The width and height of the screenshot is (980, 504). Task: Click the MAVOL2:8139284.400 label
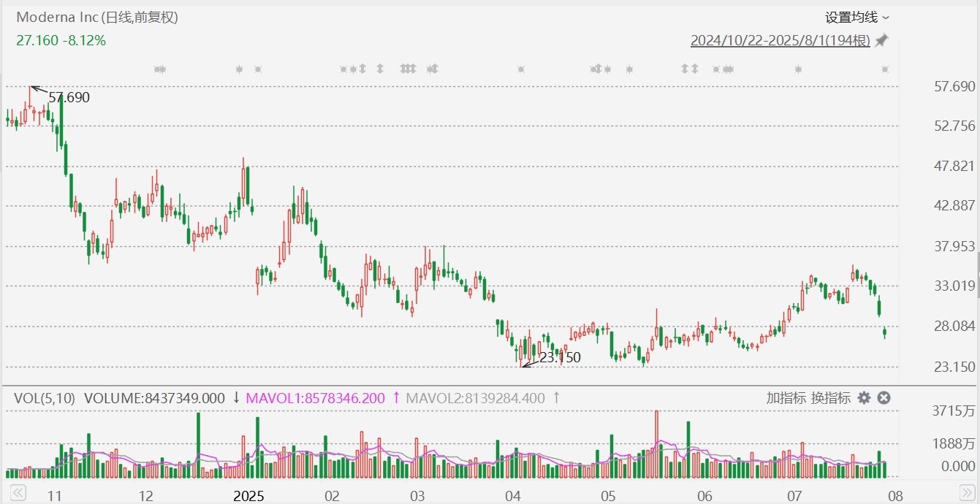474,398
